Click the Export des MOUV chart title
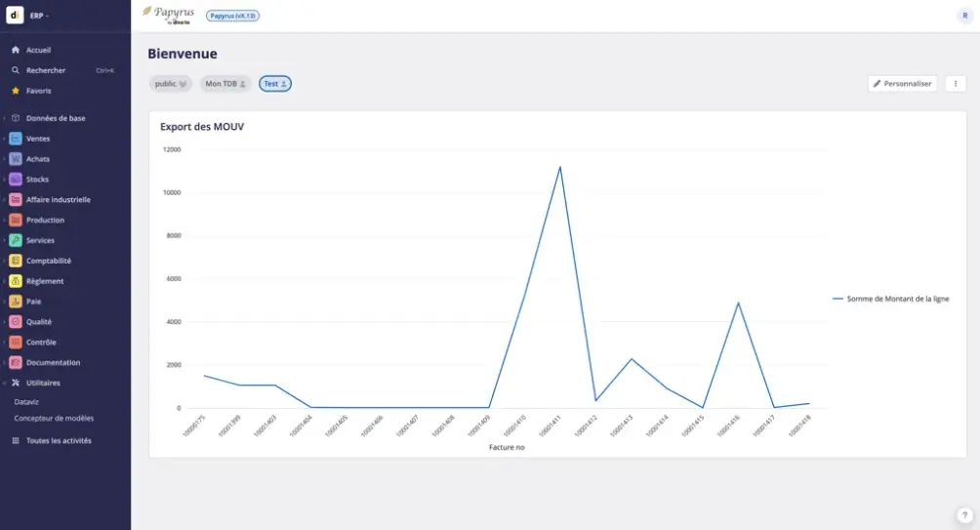This screenshot has height=530, width=980. [202, 127]
